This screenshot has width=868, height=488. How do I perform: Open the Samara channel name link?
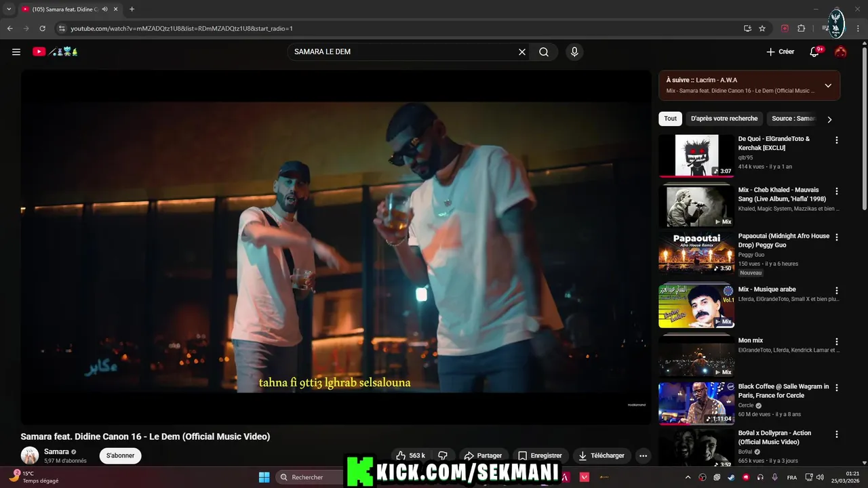coord(56,451)
